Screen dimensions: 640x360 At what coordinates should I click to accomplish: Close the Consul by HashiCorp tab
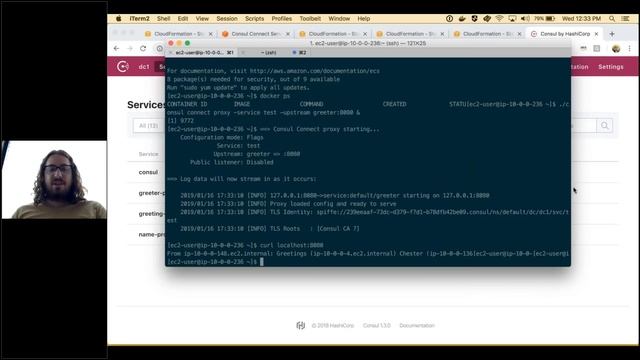[596, 34]
